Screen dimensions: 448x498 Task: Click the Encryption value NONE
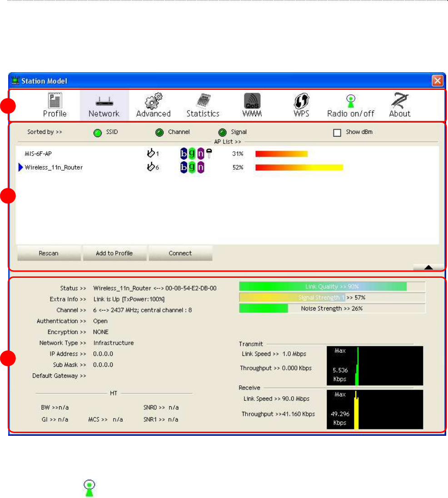(101, 332)
